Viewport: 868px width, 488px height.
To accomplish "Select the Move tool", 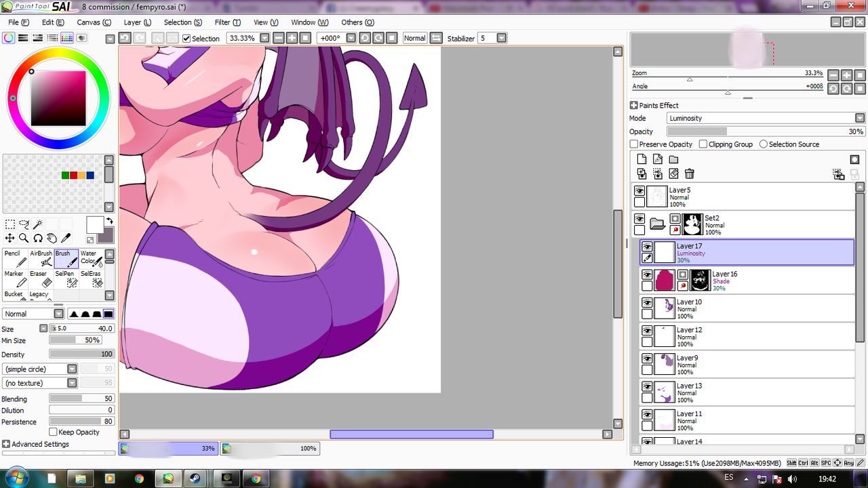I will (x=10, y=238).
